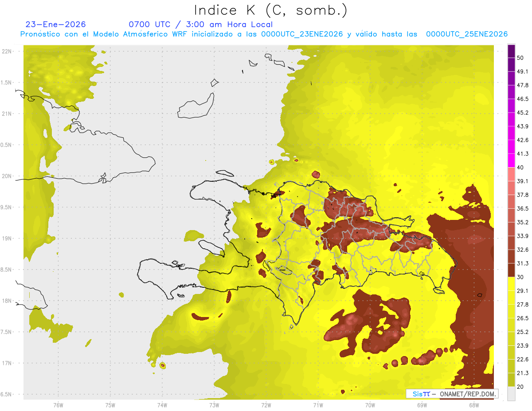Click the color bar label '37.8'
The width and height of the screenshot is (532, 411).
click(x=523, y=195)
